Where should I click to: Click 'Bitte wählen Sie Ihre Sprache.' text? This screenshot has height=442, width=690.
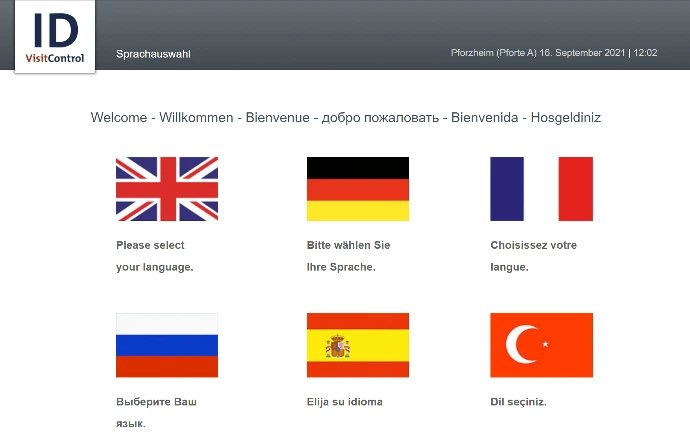pos(348,256)
